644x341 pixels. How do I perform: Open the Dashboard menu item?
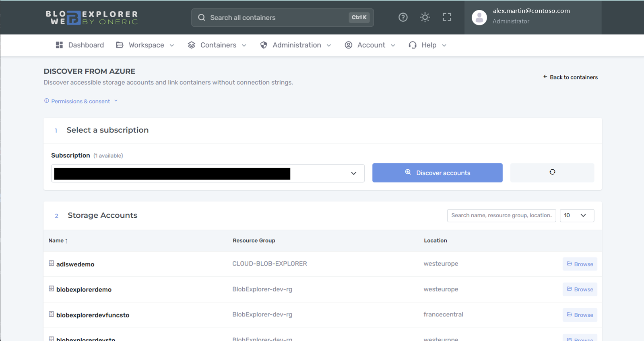(x=80, y=45)
